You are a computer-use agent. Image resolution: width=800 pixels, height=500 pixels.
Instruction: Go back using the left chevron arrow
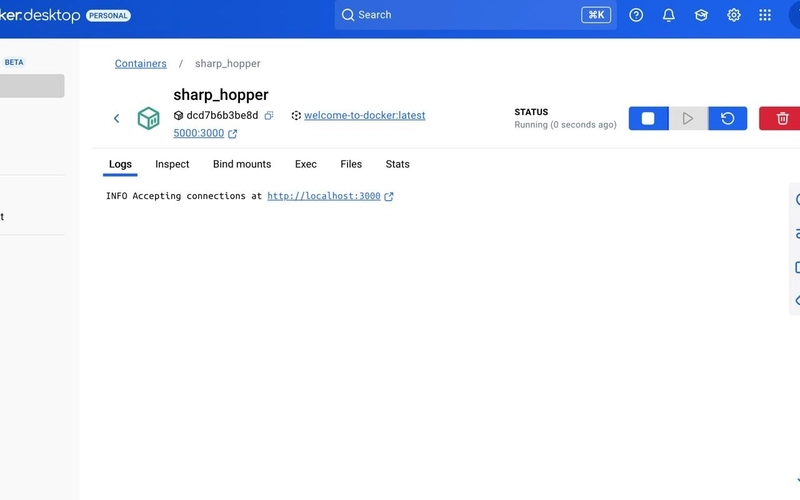click(116, 119)
